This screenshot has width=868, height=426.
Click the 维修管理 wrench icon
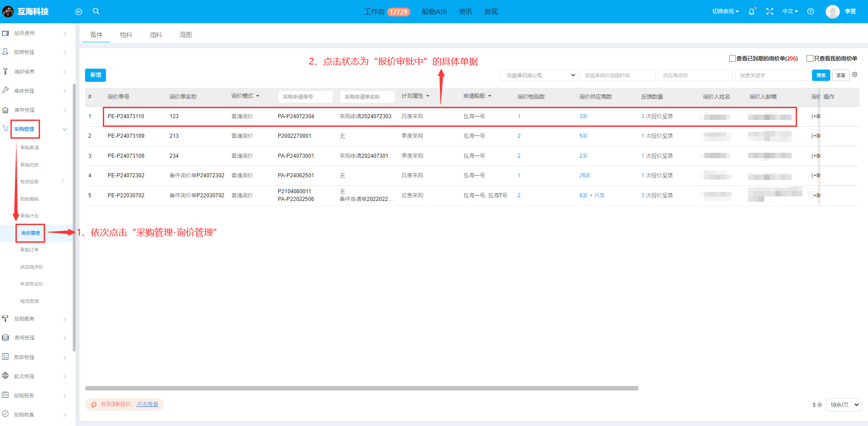[x=5, y=90]
